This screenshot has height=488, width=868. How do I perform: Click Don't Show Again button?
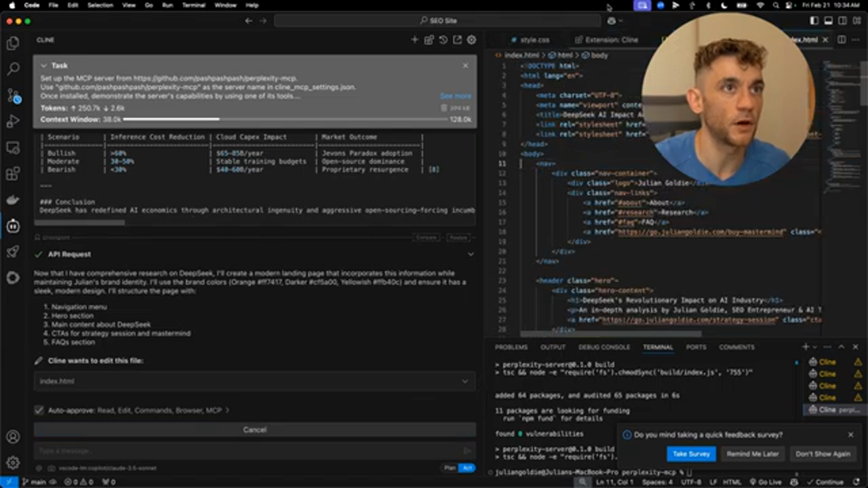pos(823,454)
